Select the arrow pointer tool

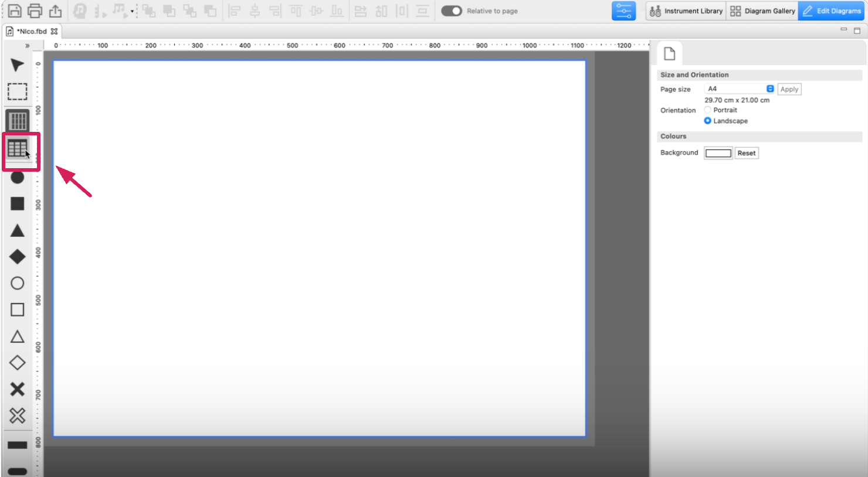coord(17,65)
